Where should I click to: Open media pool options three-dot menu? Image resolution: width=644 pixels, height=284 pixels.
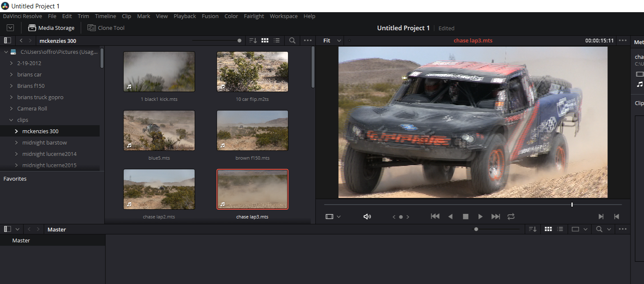point(623,229)
